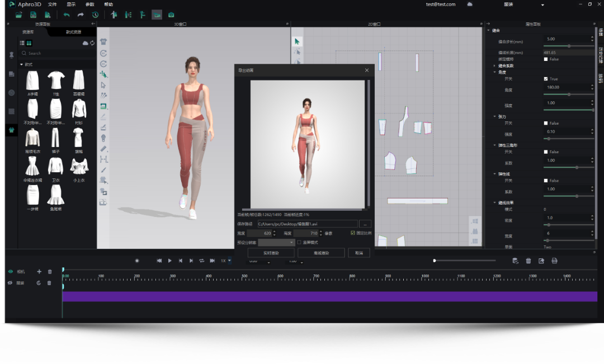Adjust the sewing step length slider

click(x=569, y=46)
